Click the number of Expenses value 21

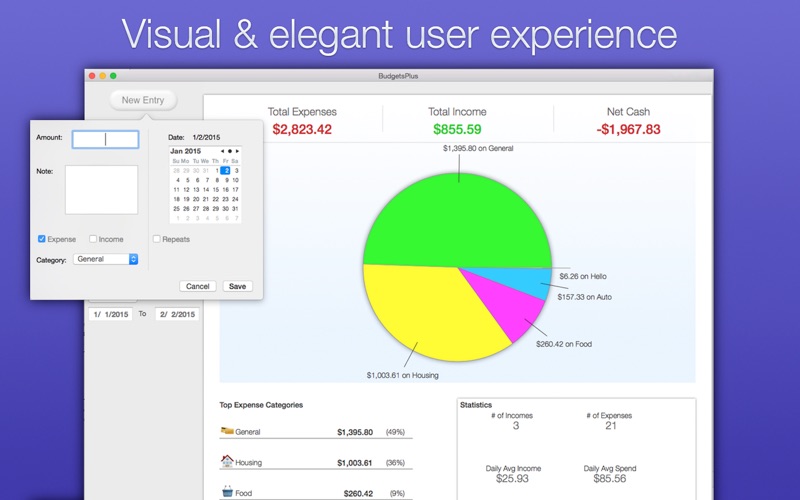[x=611, y=426]
